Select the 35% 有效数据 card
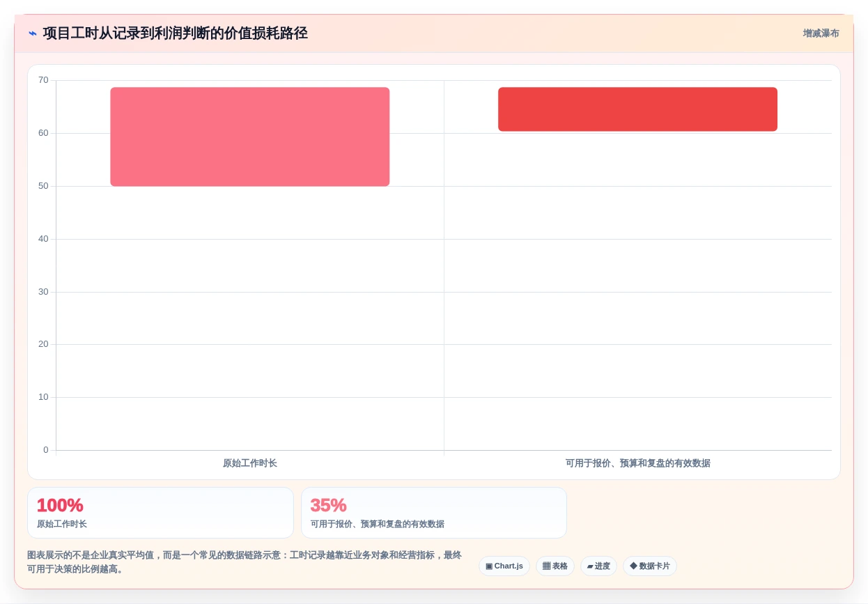The height and width of the screenshot is (604, 868). click(x=434, y=513)
